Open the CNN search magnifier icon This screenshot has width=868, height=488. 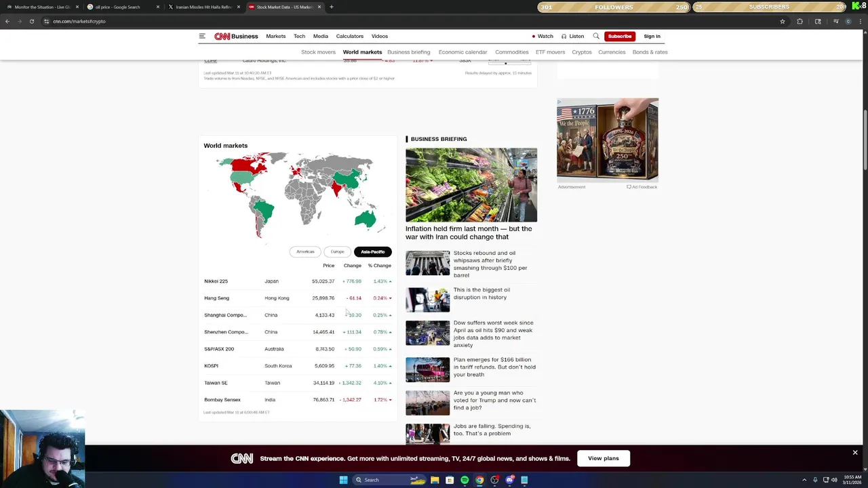point(596,36)
